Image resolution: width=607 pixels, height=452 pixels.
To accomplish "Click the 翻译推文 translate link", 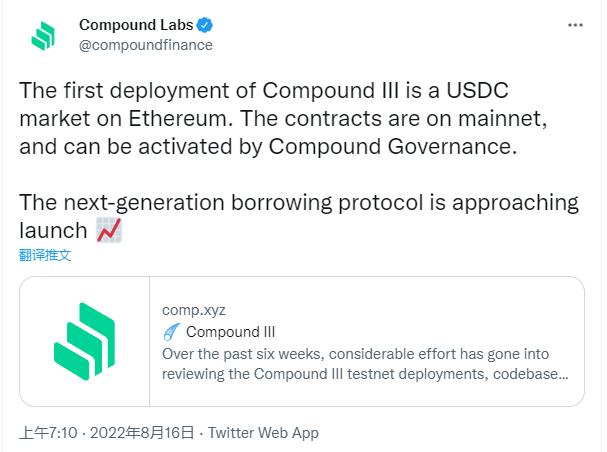I will (x=45, y=255).
